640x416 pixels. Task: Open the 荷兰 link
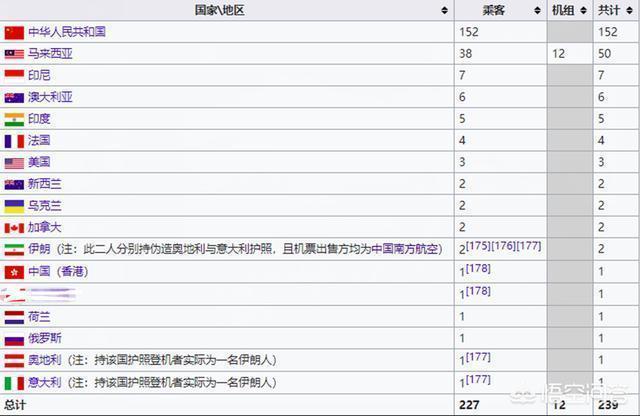[x=39, y=316]
